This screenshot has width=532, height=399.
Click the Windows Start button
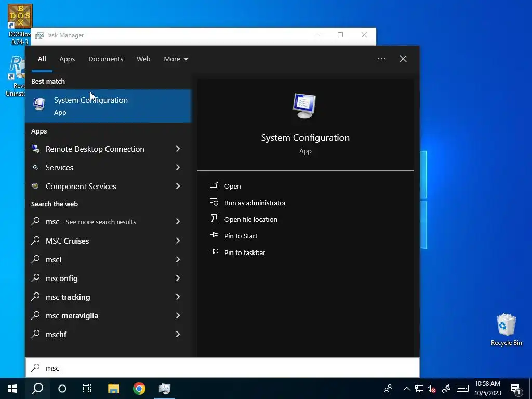coord(12,389)
